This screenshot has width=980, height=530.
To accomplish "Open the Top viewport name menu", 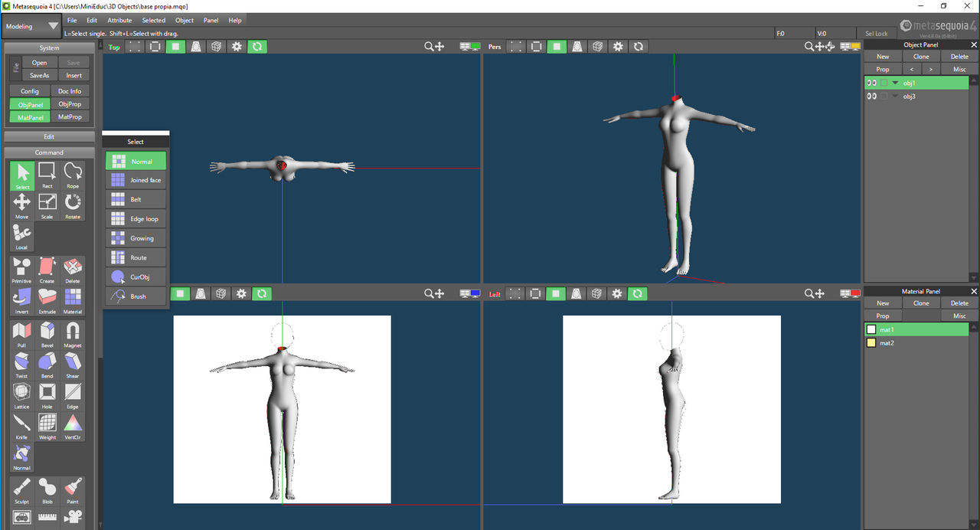I will click(x=114, y=47).
